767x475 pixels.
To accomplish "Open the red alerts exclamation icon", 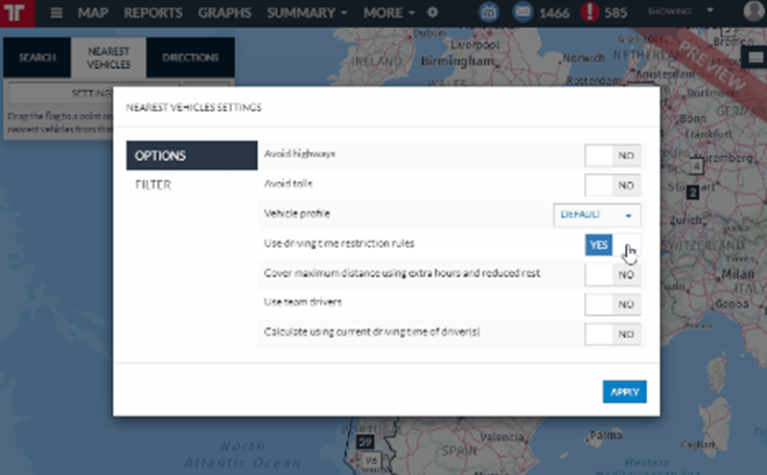I will 590,12.
